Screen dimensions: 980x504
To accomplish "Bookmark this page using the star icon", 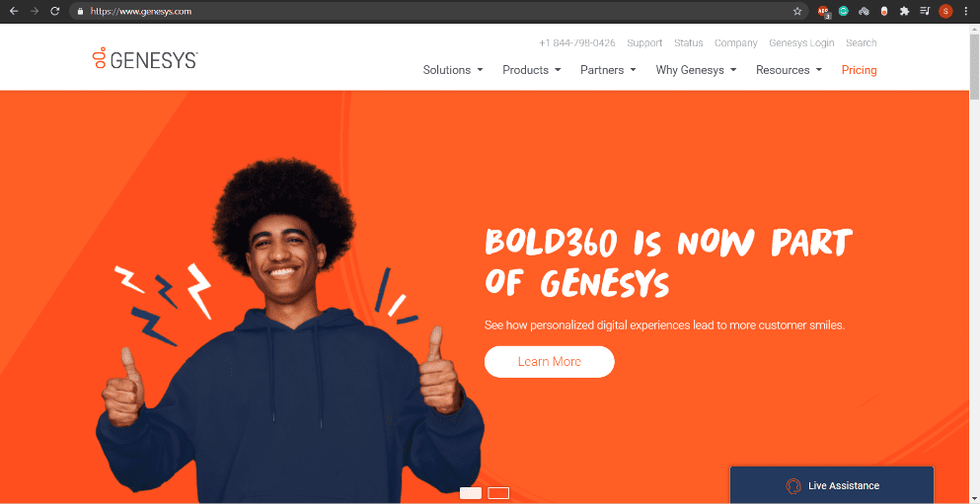I will [796, 11].
